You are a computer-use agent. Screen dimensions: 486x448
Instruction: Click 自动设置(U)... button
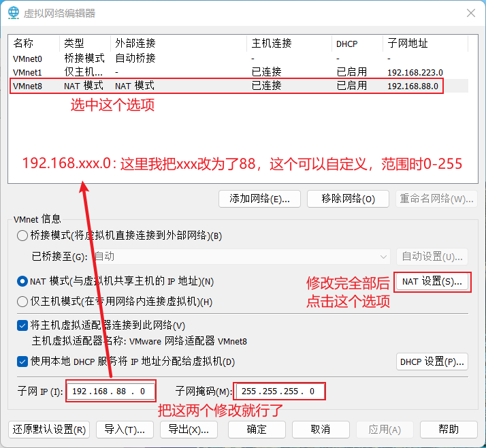click(x=432, y=257)
